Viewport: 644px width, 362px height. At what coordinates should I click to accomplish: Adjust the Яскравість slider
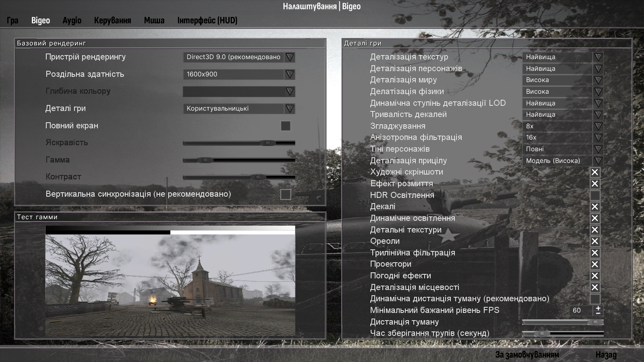pyautogui.click(x=239, y=143)
